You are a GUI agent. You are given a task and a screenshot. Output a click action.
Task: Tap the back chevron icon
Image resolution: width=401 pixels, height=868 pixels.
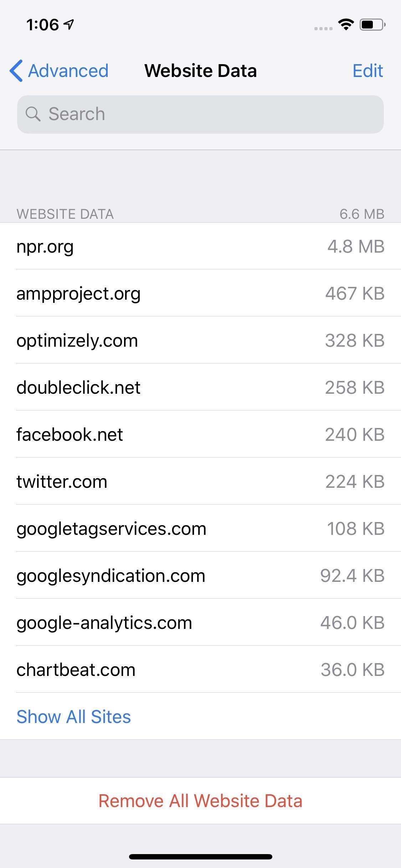(16, 71)
